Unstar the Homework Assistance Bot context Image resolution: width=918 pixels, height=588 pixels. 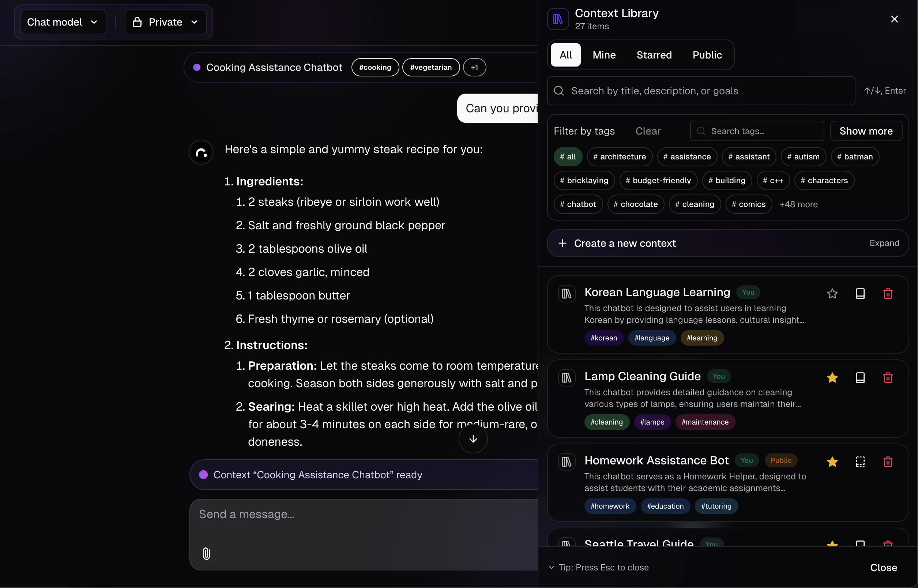(x=832, y=461)
